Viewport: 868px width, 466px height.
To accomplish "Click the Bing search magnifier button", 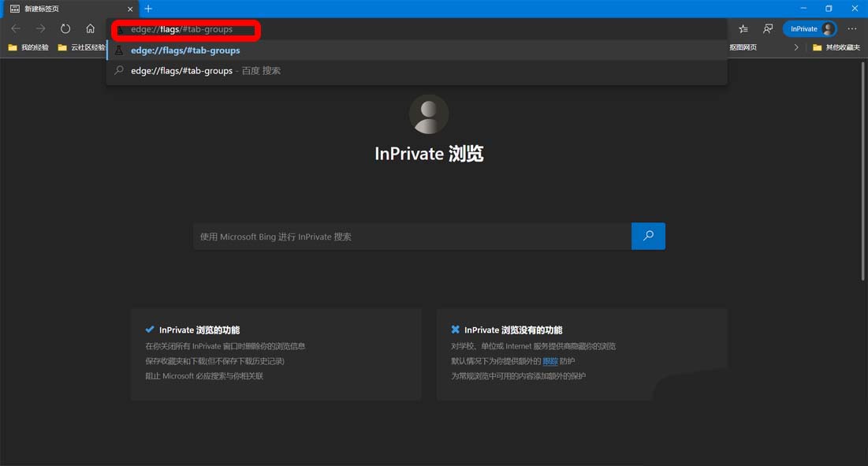I will click(647, 236).
